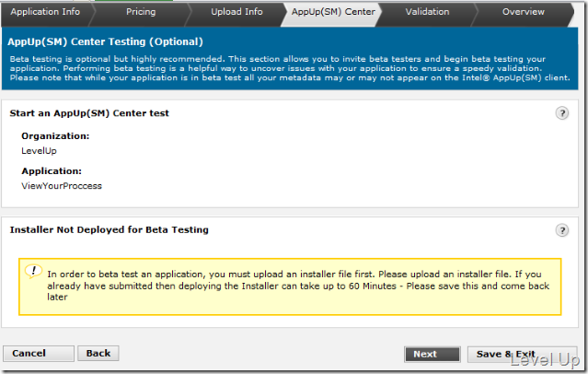
Task: Click the heading AppUp(SM) Center Testing (Optional)
Action: coord(106,41)
